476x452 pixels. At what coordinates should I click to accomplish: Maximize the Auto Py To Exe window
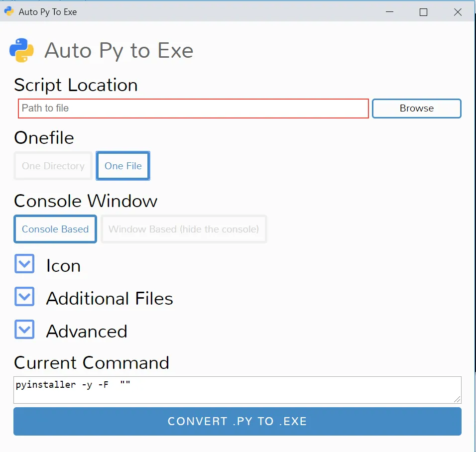(424, 12)
